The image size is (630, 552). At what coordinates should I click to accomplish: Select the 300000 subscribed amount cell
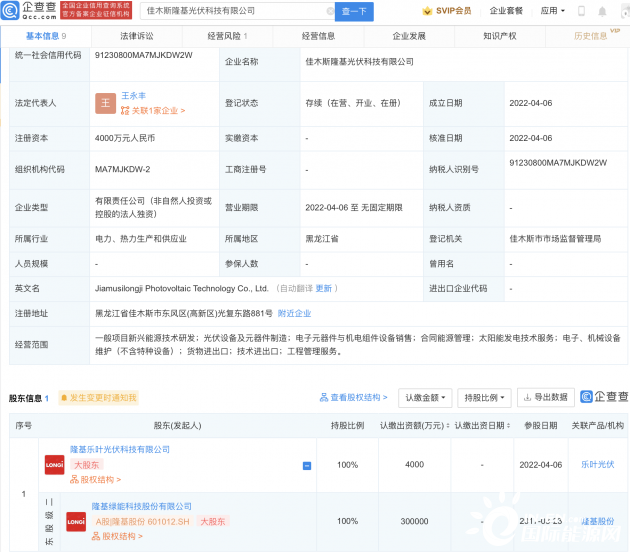point(414,521)
